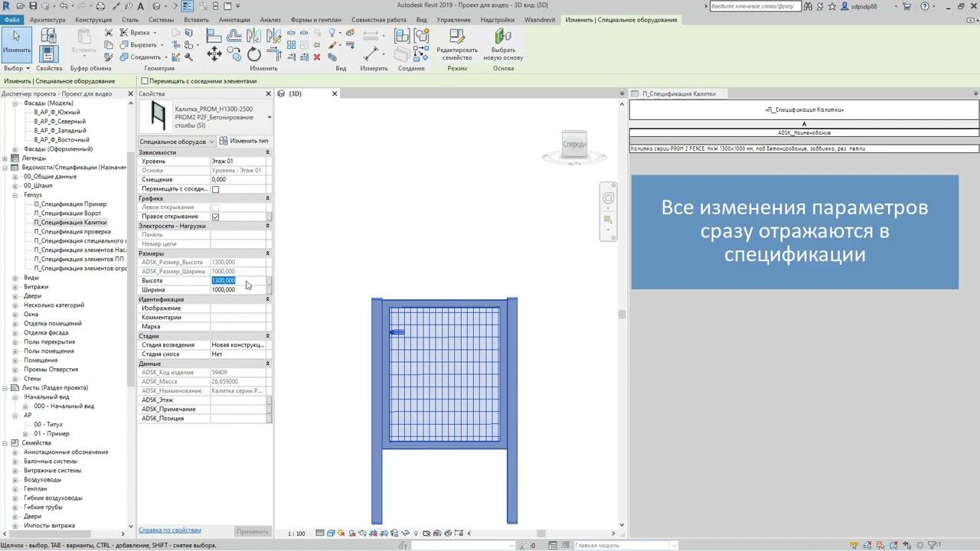
Task: Click the view scale 1 : 100
Action: 296,533
